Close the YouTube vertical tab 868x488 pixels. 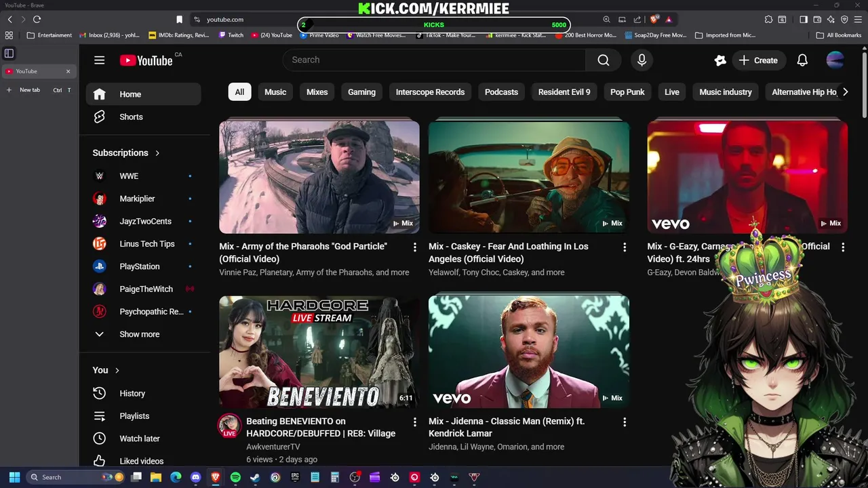click(x=68, y=71)
